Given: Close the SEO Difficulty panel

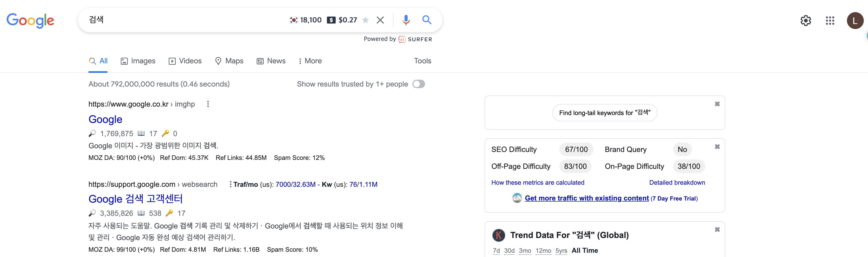Looking at the screenshot, I should coord(717,146).
